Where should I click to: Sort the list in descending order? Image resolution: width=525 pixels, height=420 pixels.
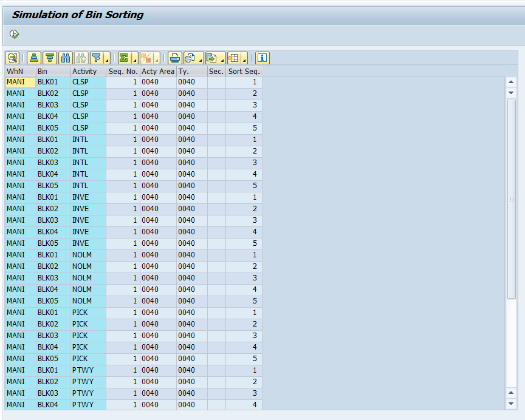[x=50, y=58]
